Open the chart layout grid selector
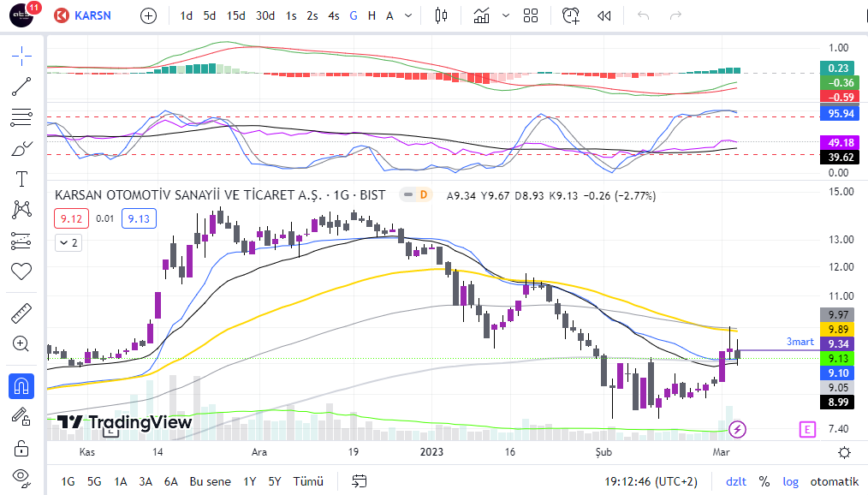868x495 pixels. pyautogui.click(x=531, y=15)
